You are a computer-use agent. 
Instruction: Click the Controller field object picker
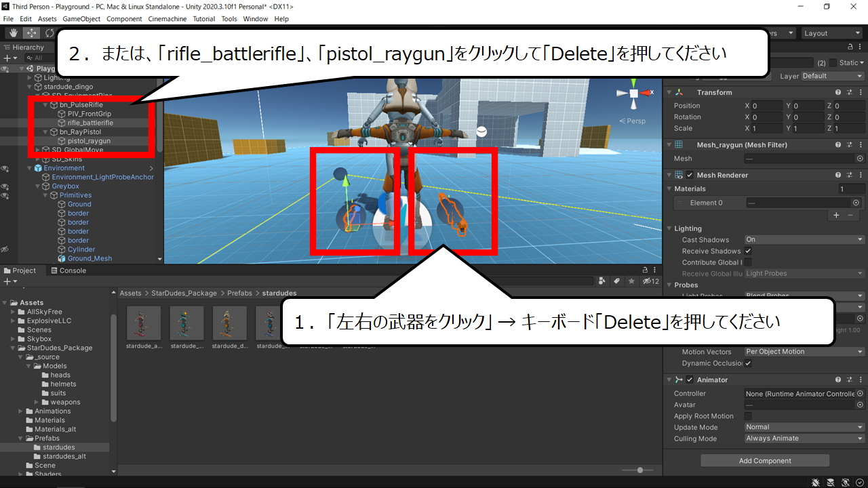coord(860,394)
